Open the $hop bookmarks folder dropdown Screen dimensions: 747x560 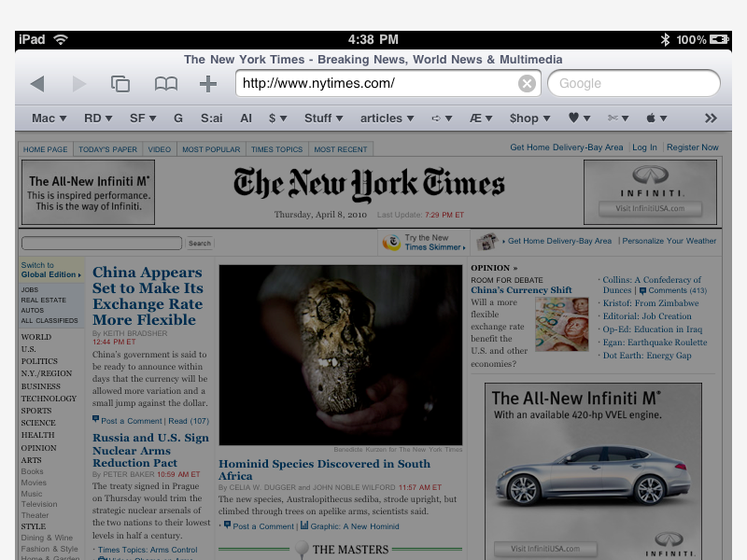529,119
